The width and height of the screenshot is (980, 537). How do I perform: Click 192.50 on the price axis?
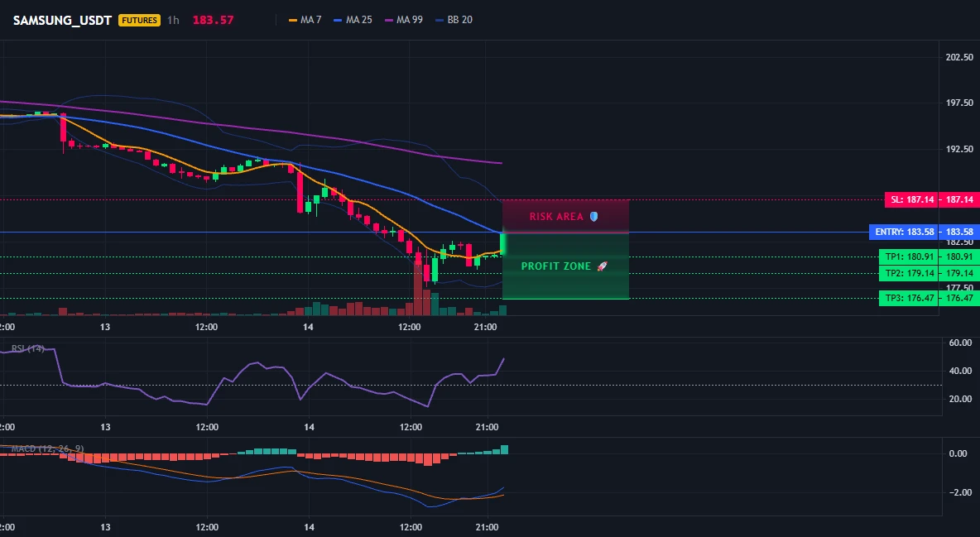(x=959, y=149)
